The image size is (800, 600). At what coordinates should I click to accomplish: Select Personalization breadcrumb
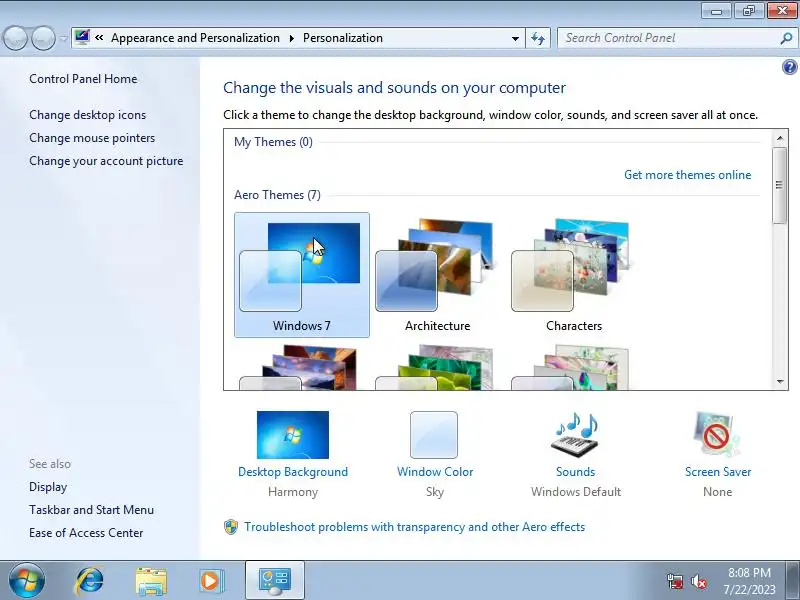coord(343,38)
